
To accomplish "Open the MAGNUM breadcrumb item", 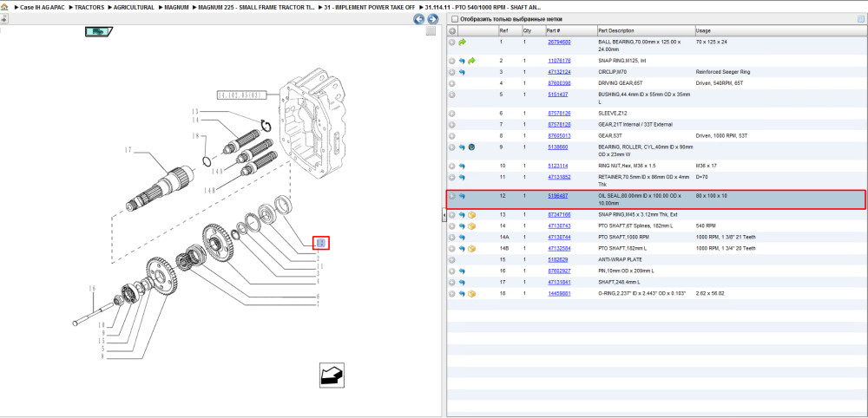I will tap(176, 7).
